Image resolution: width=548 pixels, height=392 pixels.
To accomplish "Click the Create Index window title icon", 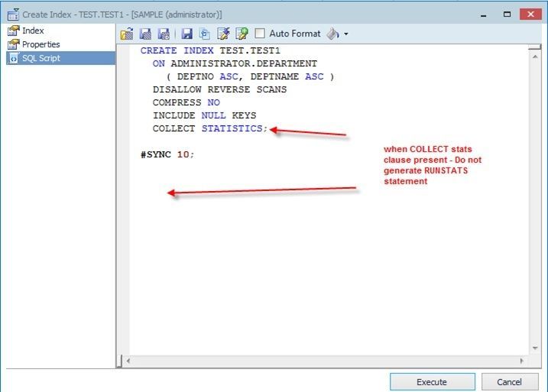I will coord(13,15).
